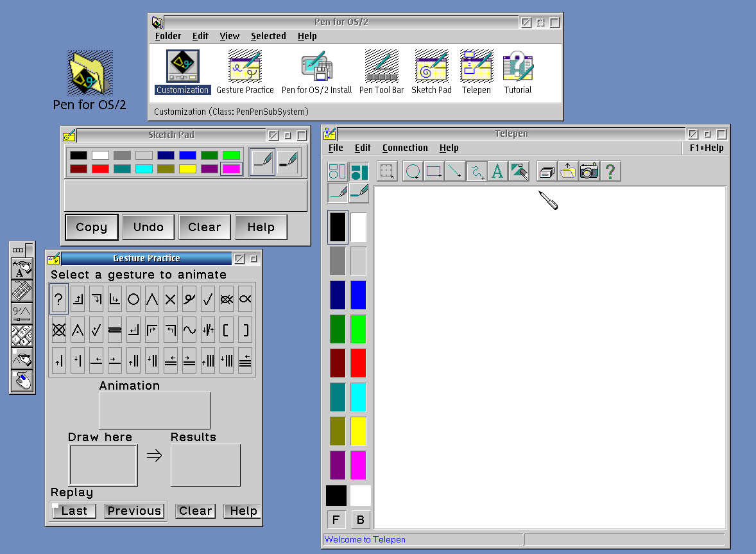Click the camera snapshot icon in Telepen
The height and width of the screenshot is (554, 756).
(588, 171)
